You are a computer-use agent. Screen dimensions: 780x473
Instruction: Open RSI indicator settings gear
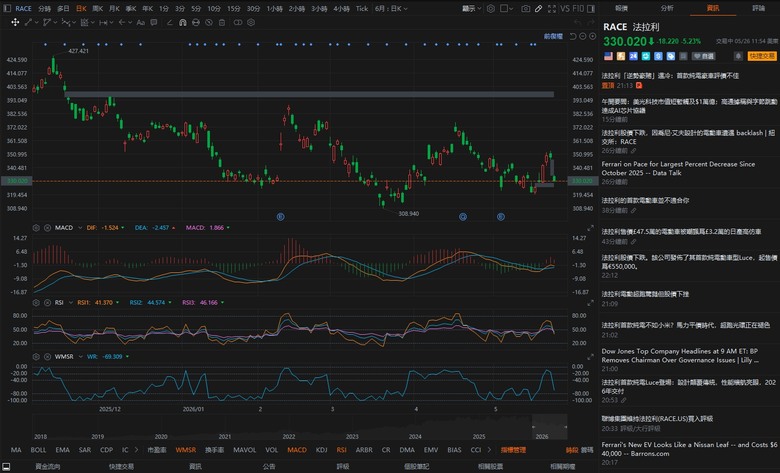36,302
